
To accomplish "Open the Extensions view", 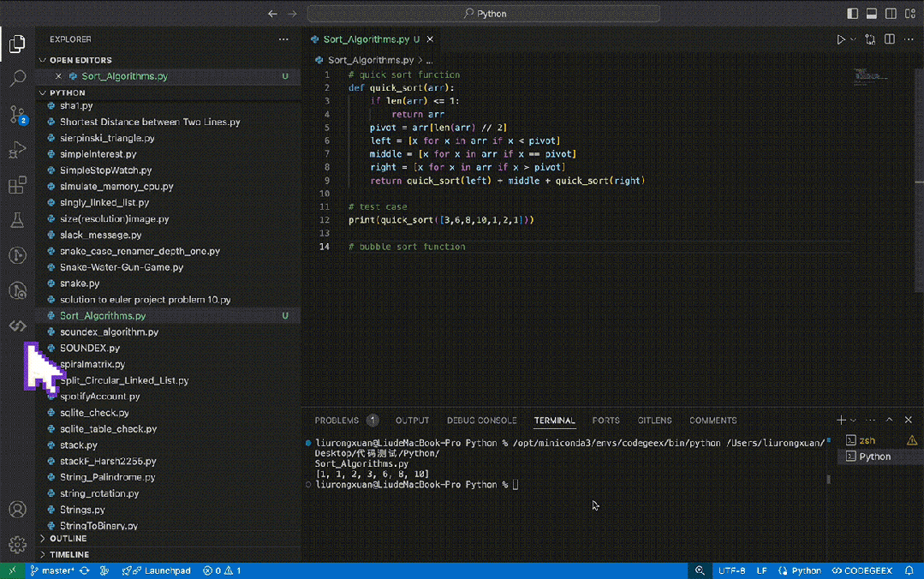I will click(17, 186).
